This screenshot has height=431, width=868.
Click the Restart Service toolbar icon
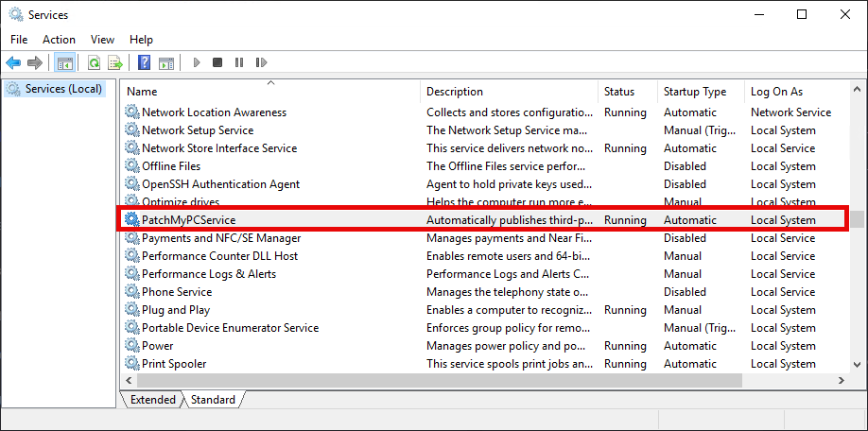tap(260, 62)
